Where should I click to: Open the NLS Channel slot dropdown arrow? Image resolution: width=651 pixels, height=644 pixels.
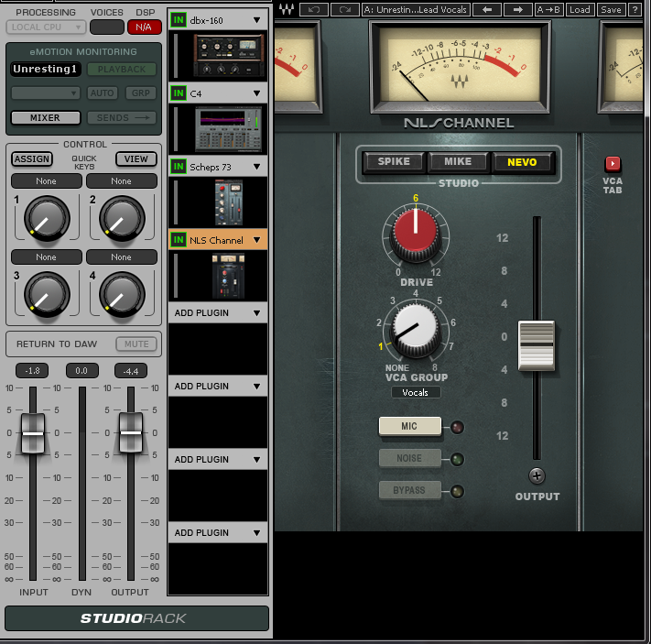[257, 240]
